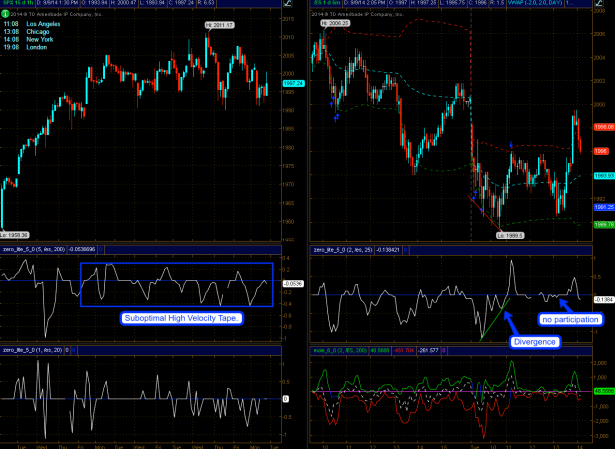Click the mole_6_0 (2, /ES, 200) study header

[x=340, y=350]
